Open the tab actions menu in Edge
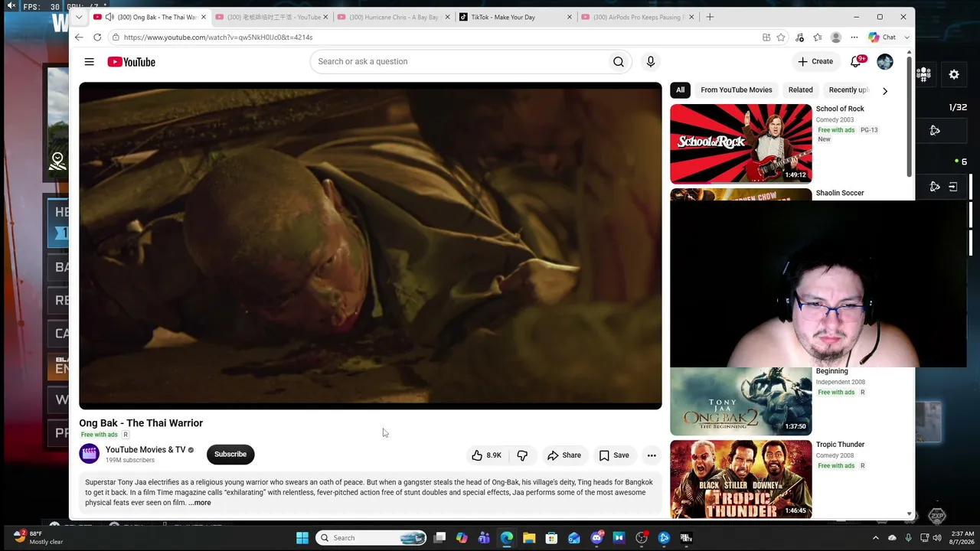The width and height of the screenshot is (980, 551). pyautogui.click(x=79, y=17)
